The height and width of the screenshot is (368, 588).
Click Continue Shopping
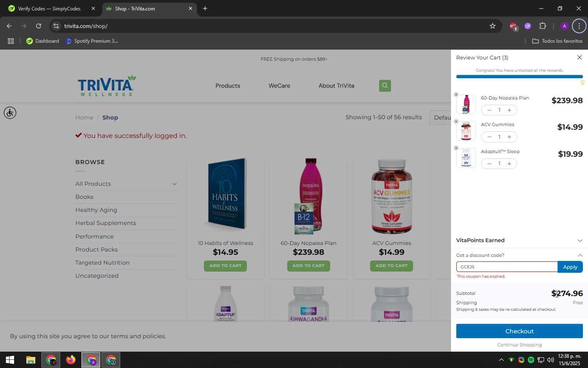[519, 345]
